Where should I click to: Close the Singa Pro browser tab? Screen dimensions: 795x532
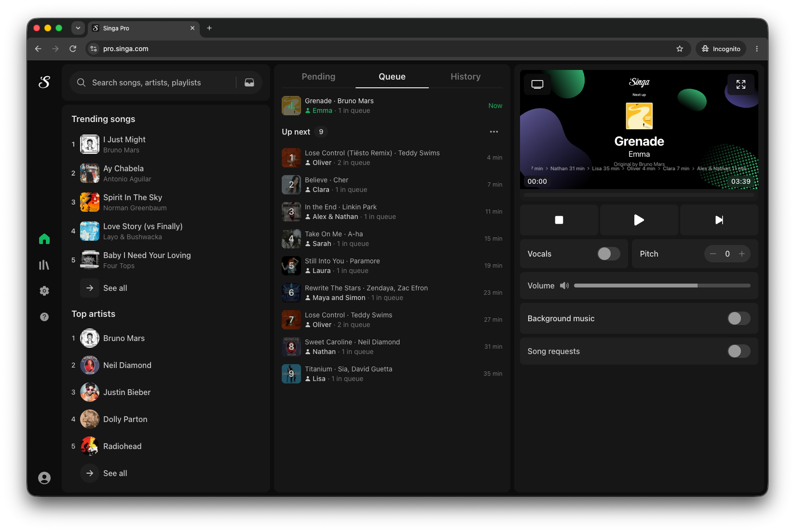[x=192, y=28]
